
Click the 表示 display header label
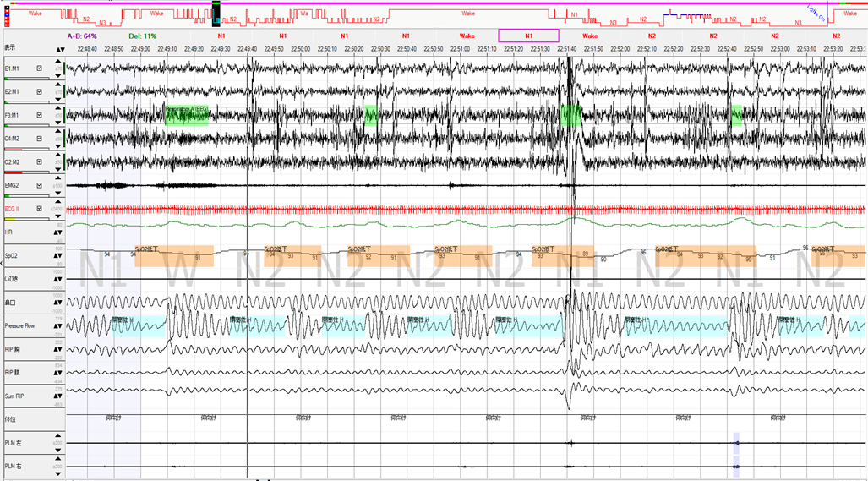10,48
